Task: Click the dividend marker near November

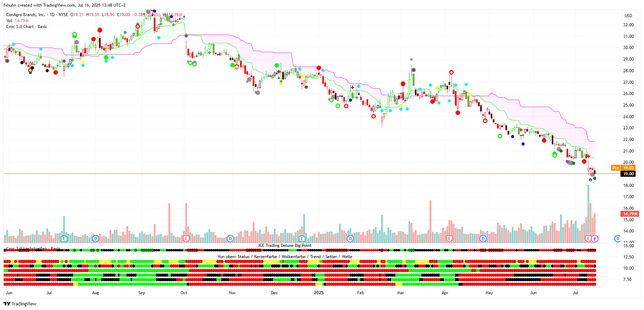Action: pyautogui.click(x=230, y=239)
